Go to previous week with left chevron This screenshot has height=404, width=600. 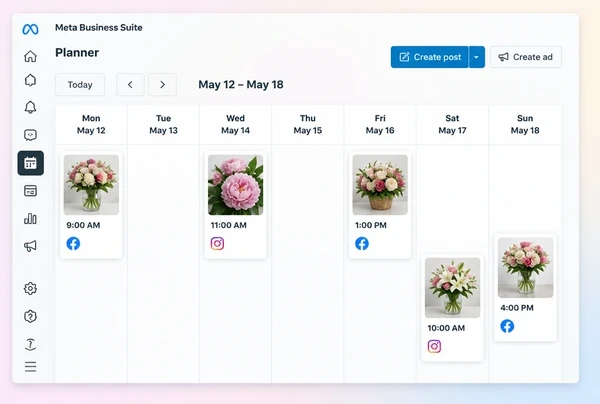130,85
